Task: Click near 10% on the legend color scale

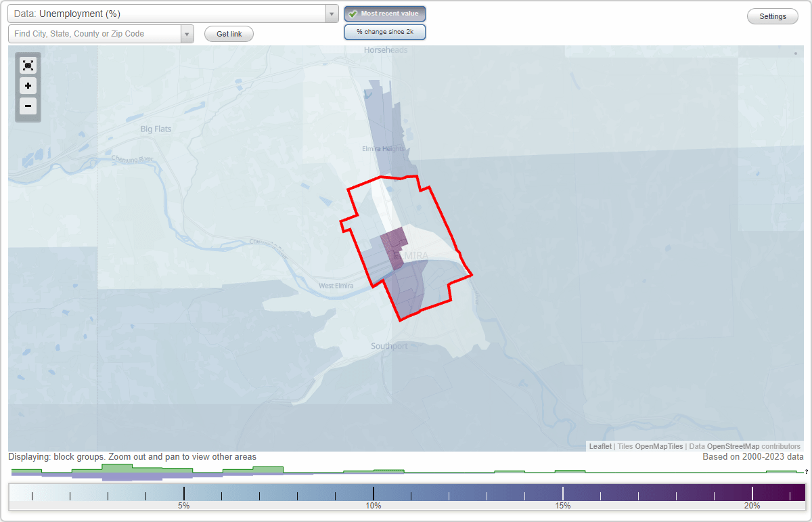Action: point(374,492)
